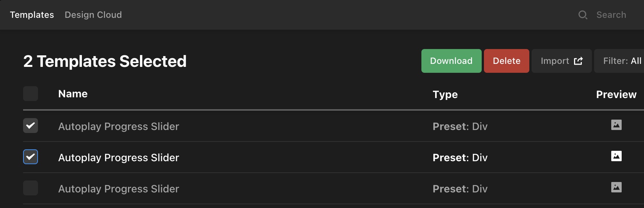
Task: Open preview image of second template row
Action: tap(616, 156)
